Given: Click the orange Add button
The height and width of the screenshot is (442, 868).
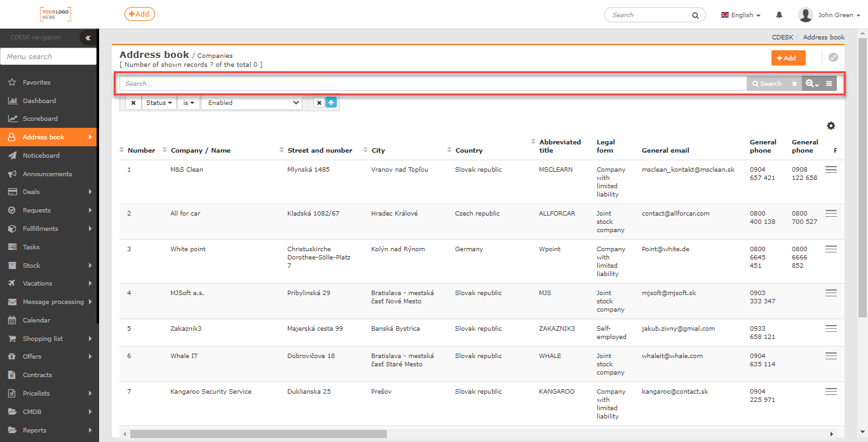Looking at the screenshot, I should pyautogui.click(x=789, y=58).
